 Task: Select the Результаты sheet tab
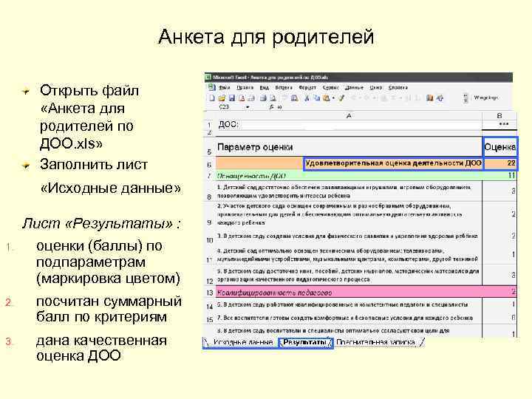(x=305, y=342)
